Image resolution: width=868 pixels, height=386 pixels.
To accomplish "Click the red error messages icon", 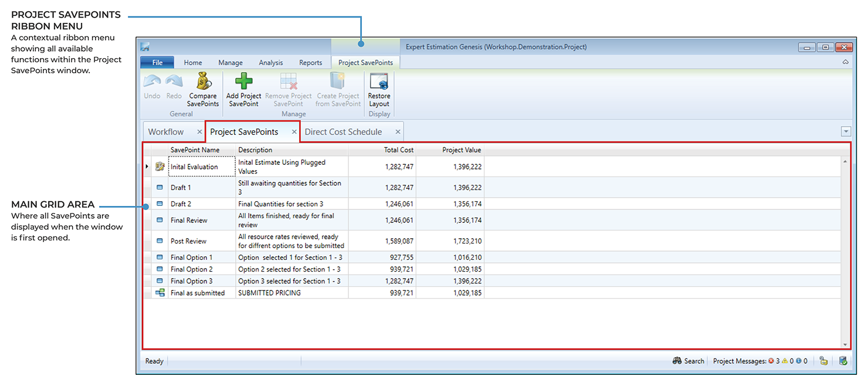I will (771, 361).
